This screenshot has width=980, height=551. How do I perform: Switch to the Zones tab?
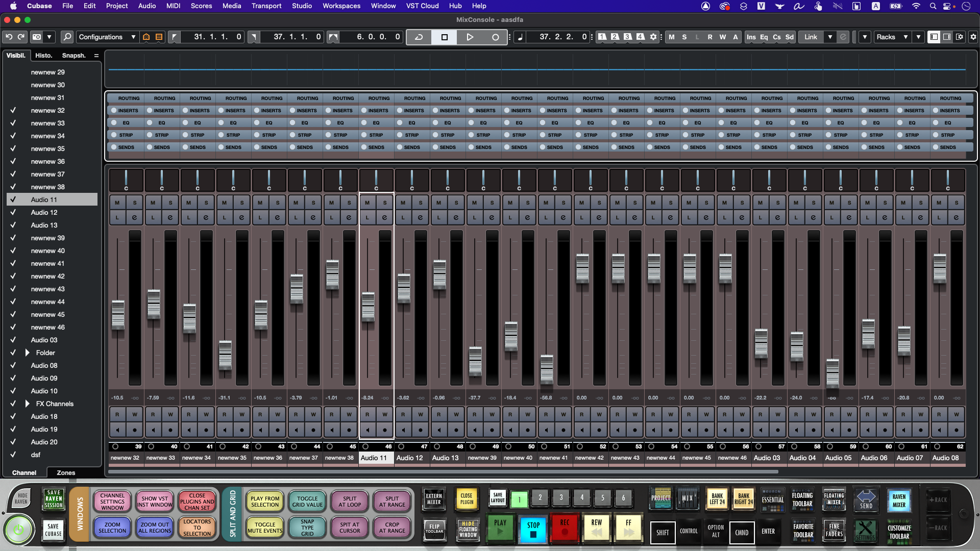66,472
